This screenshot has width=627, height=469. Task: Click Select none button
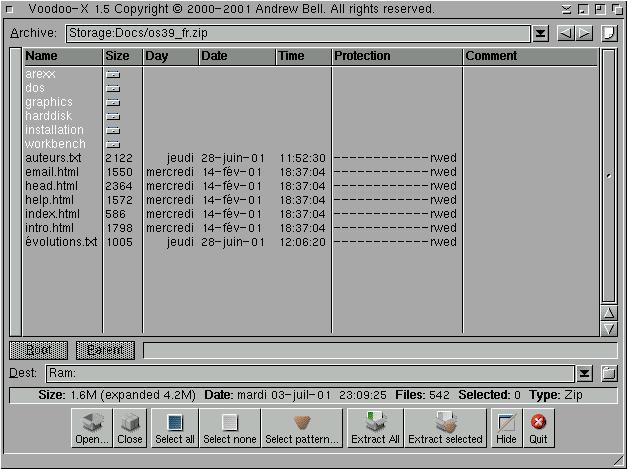[x=230, y=427]
